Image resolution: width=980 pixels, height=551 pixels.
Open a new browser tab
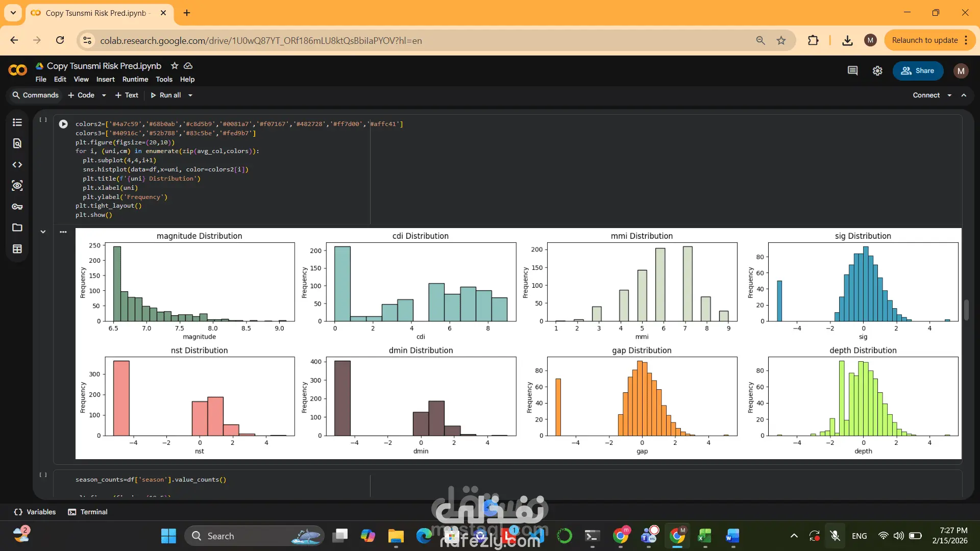click(187, 13)
